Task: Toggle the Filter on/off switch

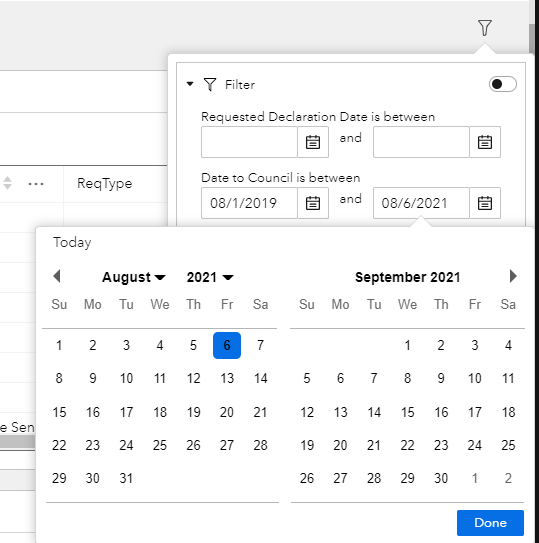Action: [x=503, y=84]
